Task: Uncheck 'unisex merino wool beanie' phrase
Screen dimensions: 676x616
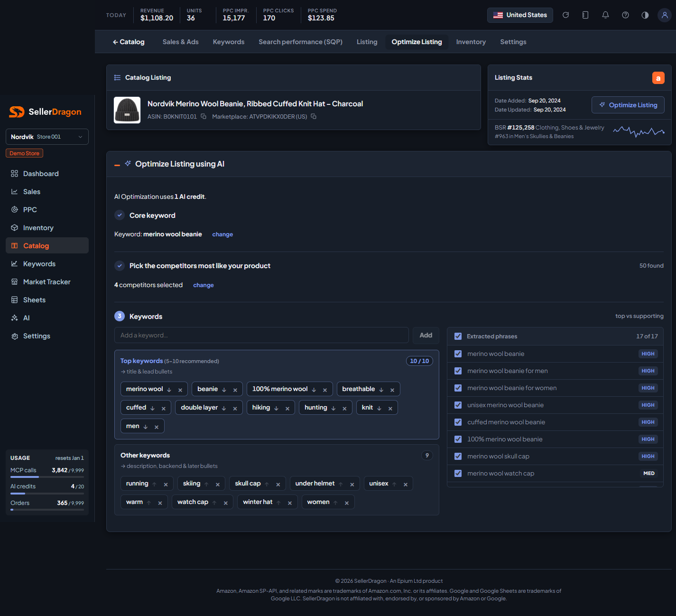Action: click(x=458, y=405)
